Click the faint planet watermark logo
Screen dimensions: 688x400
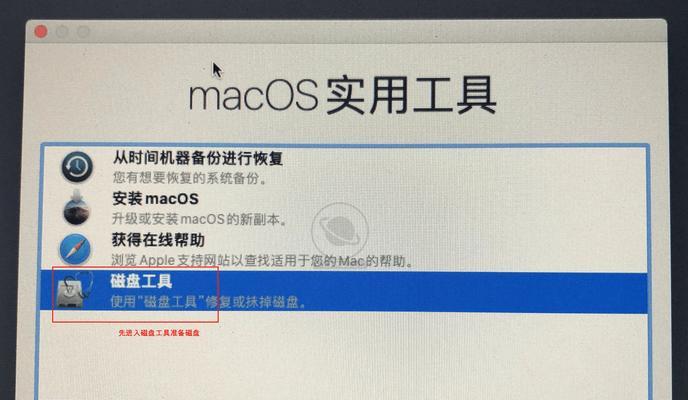click(340, 231)
